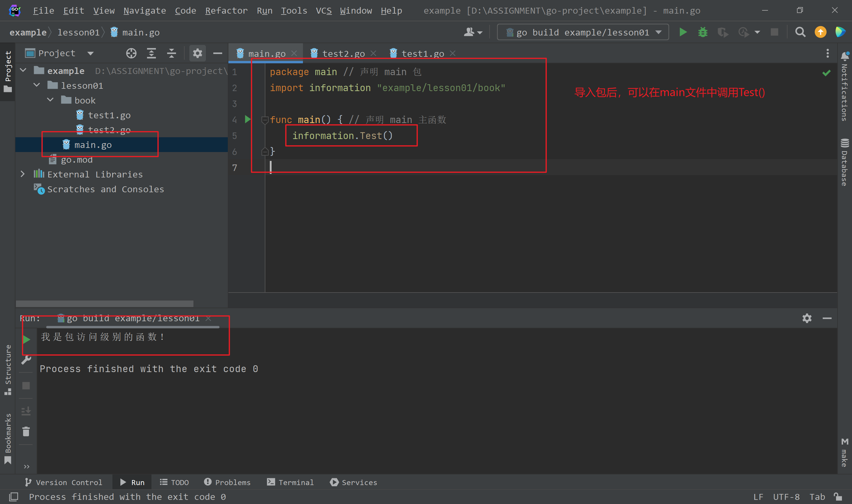Open Project panel settings gear
The width and height of the screenshot is (852, 504).
[197, 53]
